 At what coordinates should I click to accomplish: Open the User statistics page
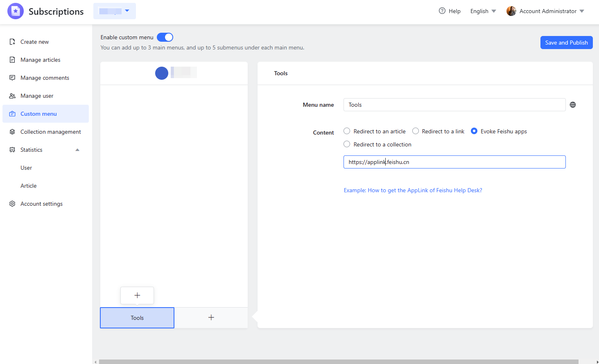26,167
